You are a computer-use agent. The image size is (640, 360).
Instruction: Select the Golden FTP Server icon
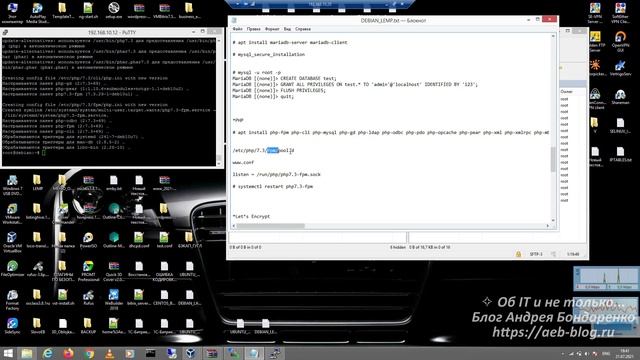(596, 41)
